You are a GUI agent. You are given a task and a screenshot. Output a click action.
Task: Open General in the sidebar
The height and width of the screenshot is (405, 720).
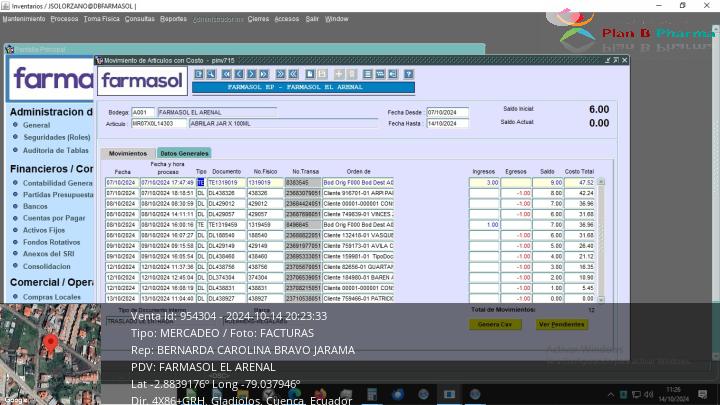tap(36, 125)
